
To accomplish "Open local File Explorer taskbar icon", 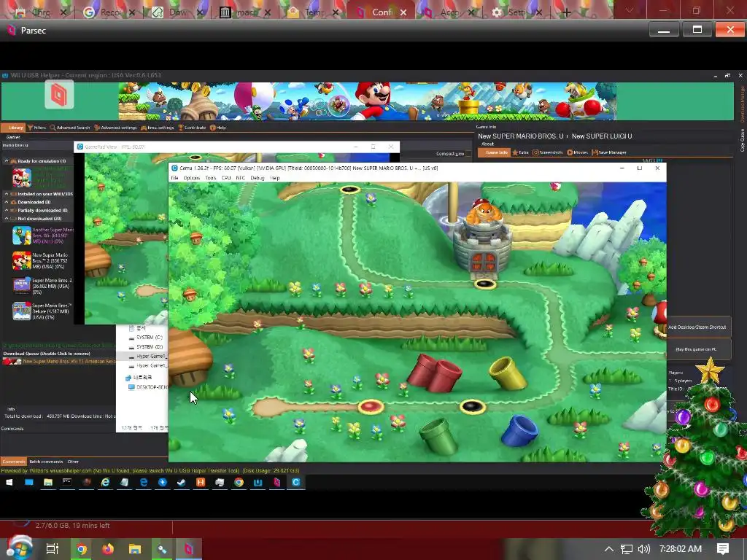I will [x=135, y=549].
